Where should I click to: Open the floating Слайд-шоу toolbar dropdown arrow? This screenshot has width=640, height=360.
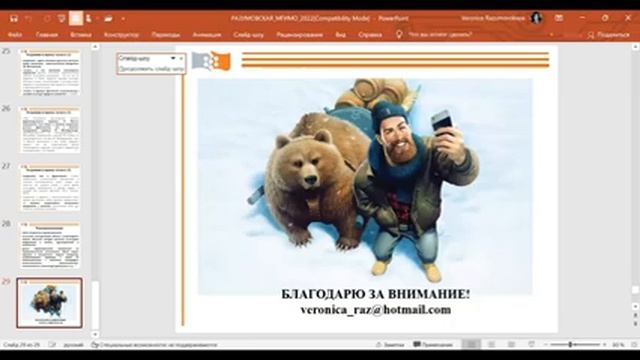[173, 58]
